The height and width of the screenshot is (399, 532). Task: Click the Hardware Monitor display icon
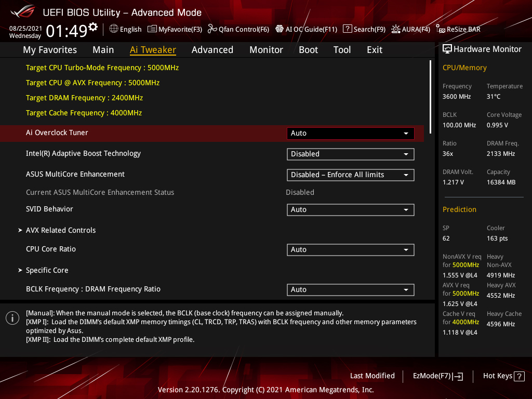[x=447, y=49]
